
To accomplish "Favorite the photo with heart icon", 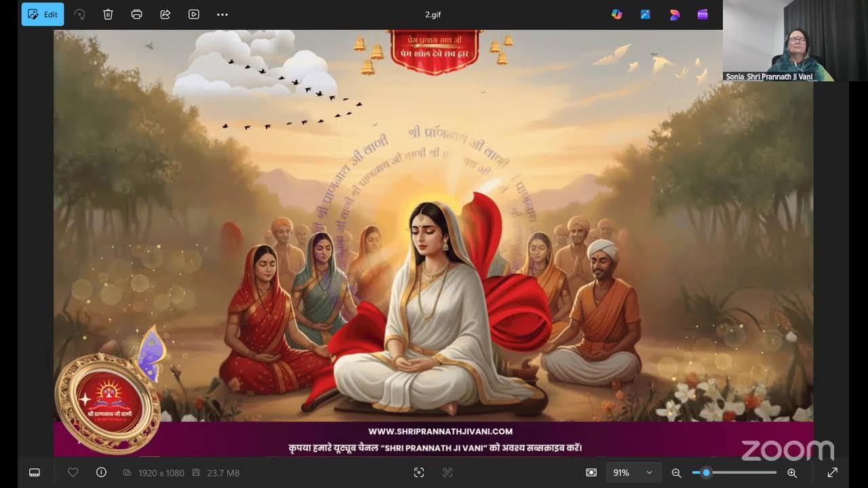I will (x=73, y=472).
